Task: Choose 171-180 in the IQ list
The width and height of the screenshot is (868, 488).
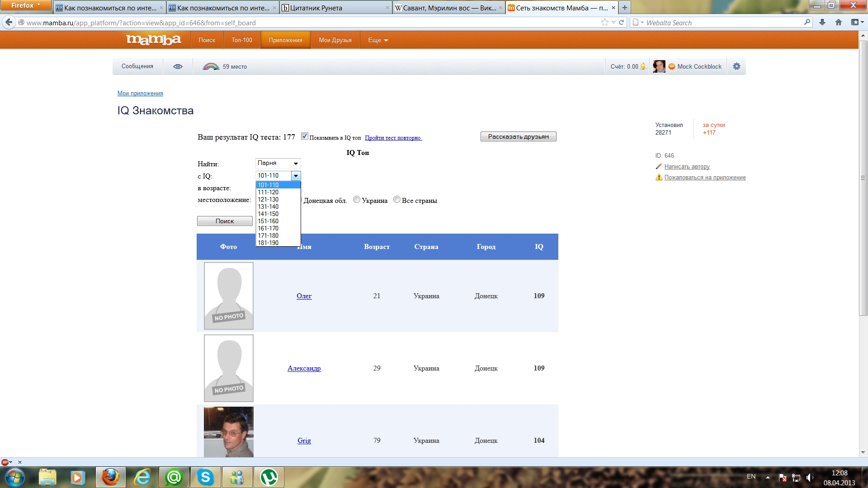Action: (x=278, y=235)
